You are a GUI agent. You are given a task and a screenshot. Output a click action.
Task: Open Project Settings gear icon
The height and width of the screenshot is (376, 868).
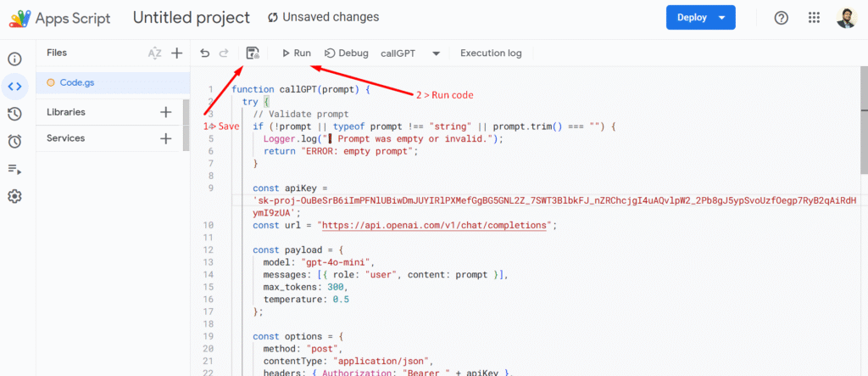point(14,196)
